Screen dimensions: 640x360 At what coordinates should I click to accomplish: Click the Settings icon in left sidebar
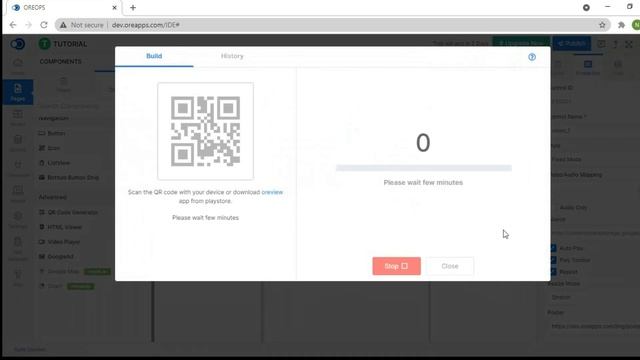[x=18, y=219]
